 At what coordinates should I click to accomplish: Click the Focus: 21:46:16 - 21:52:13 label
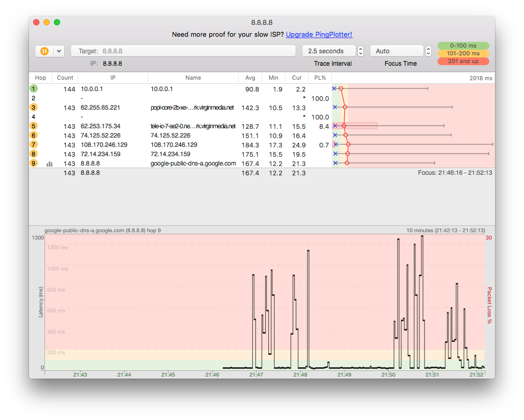pos(455,173)
